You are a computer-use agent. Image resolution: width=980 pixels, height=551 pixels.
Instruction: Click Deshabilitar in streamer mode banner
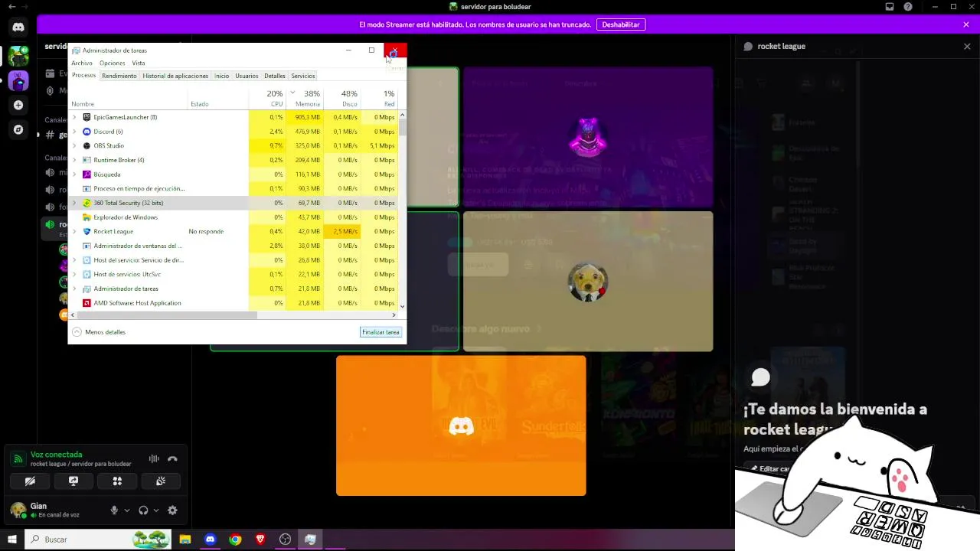[x=621, y=24]
